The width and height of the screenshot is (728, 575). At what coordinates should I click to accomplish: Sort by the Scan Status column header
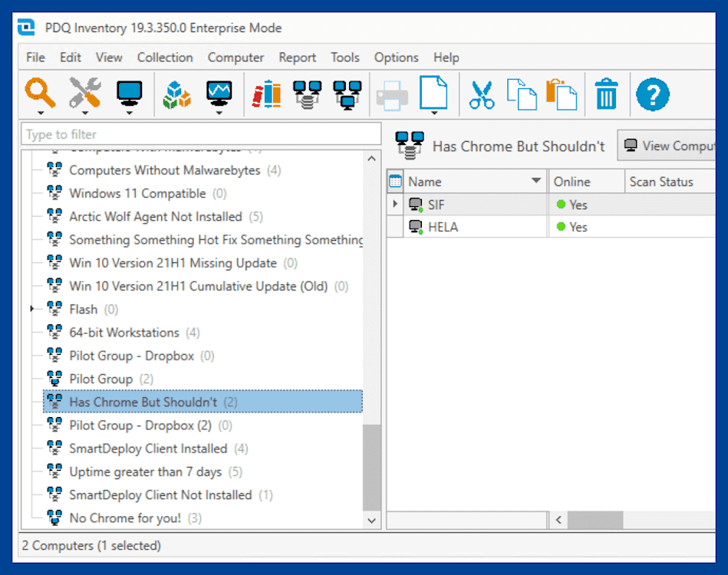tap(670, 182)
